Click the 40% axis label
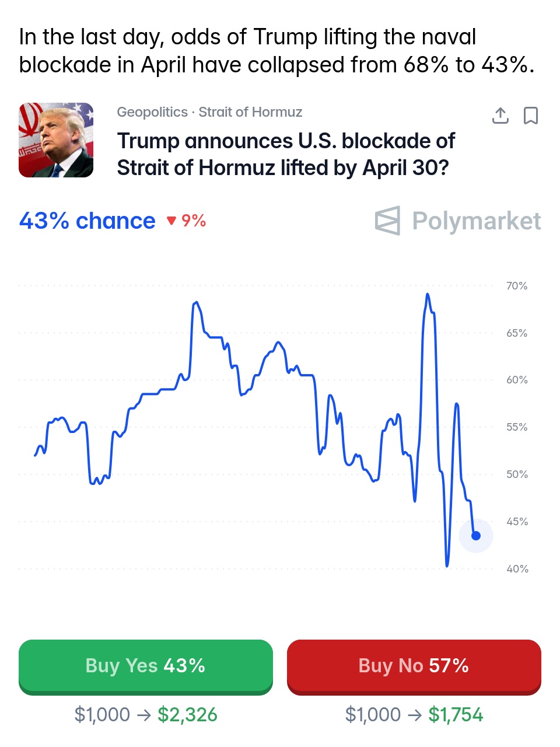 click(516, 569)
